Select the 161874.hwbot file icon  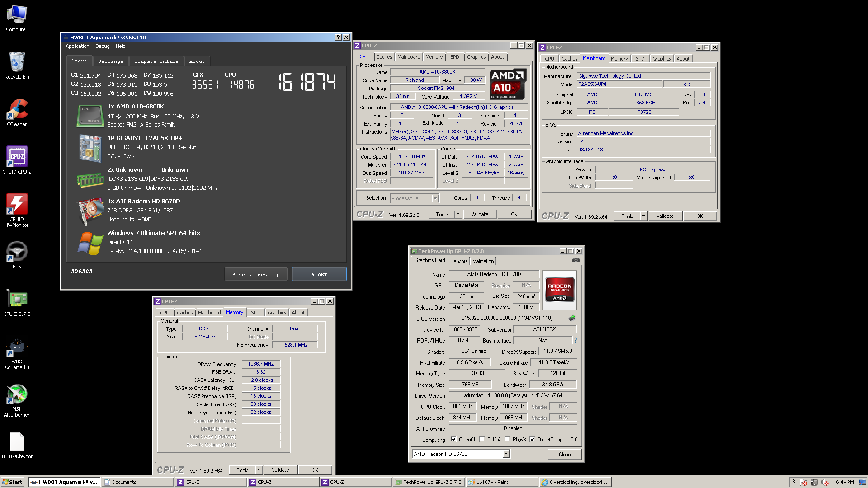pyautogui.click(x=17, y=445)
